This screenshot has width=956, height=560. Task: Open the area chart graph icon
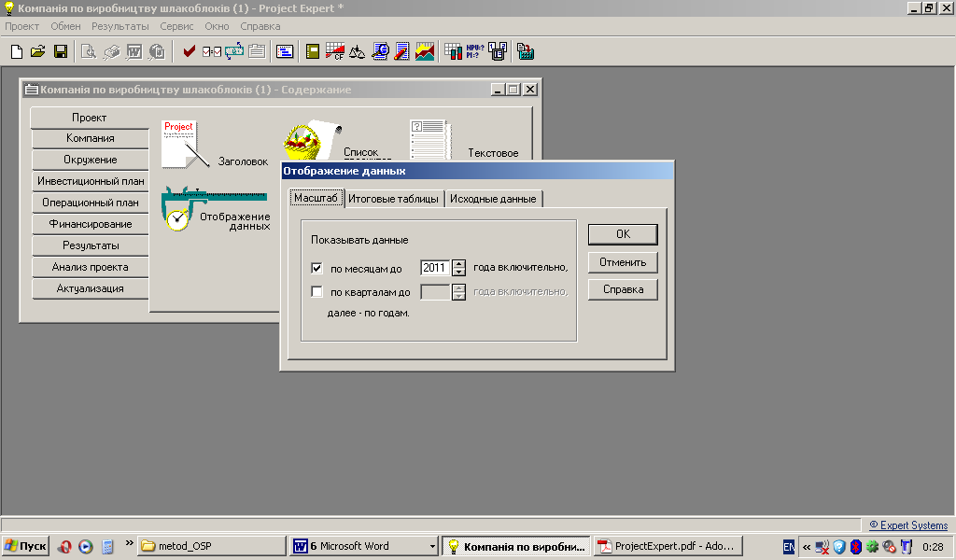pyautogui.click(x=425, y=51)
